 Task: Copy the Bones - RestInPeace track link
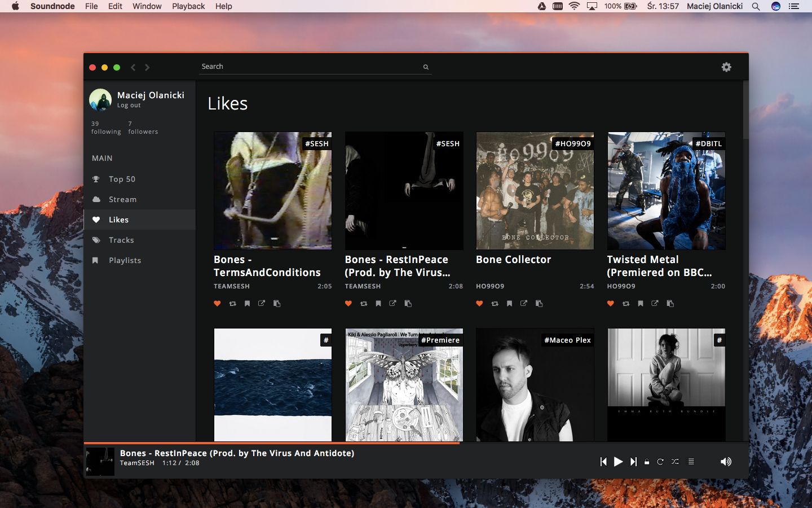point(408,304)
